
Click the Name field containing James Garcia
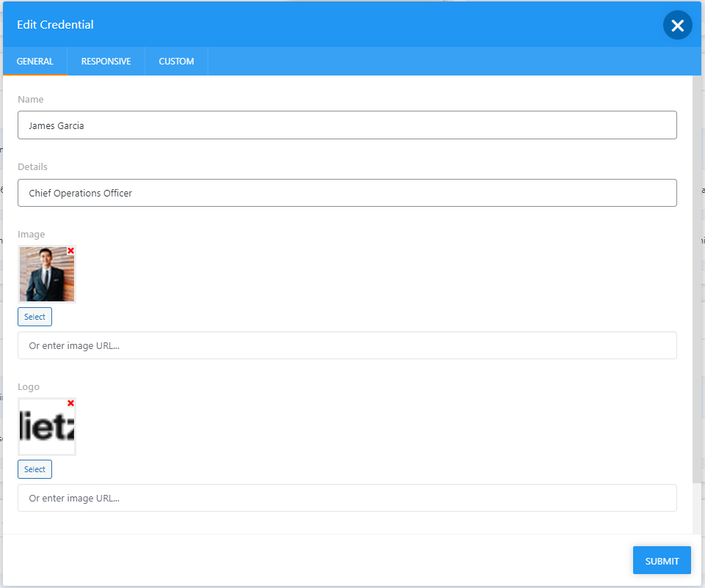[x=347, y=125]
